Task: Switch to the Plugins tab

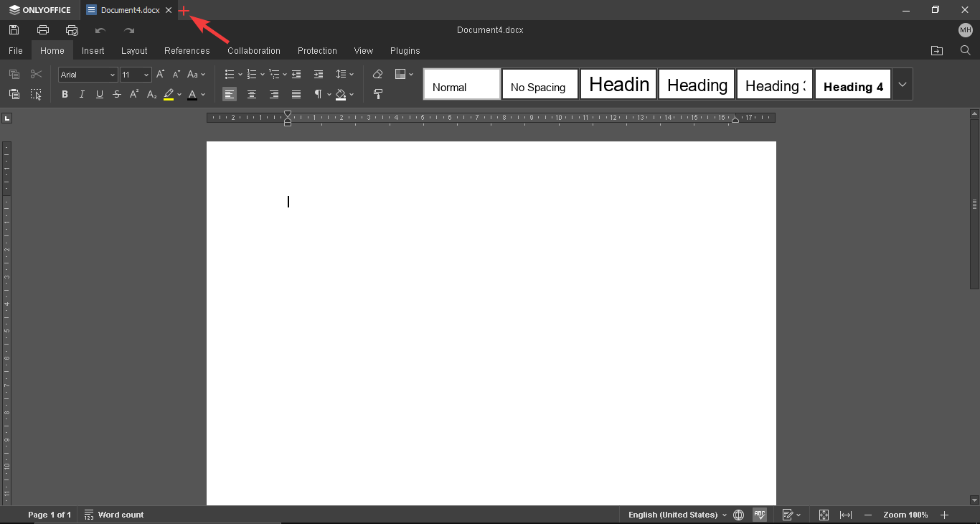Action: pos(405,50)
